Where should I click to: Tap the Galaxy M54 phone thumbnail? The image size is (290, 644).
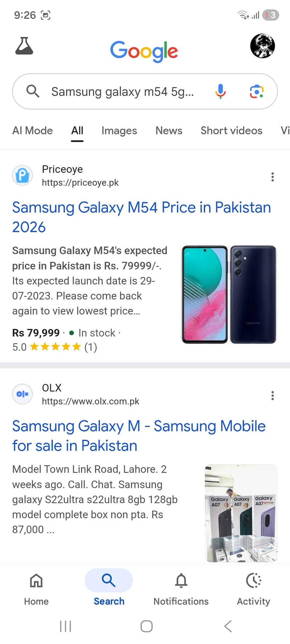229,294
